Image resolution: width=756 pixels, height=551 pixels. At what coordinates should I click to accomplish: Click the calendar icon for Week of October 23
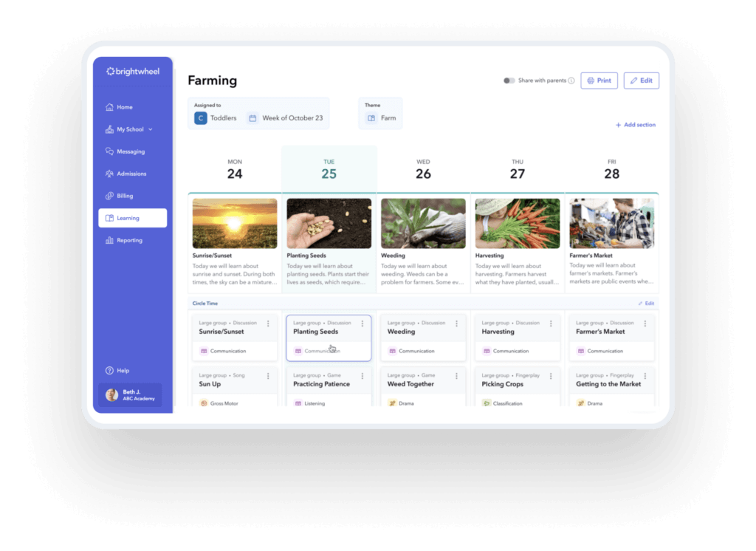click(x=252, y=118)
